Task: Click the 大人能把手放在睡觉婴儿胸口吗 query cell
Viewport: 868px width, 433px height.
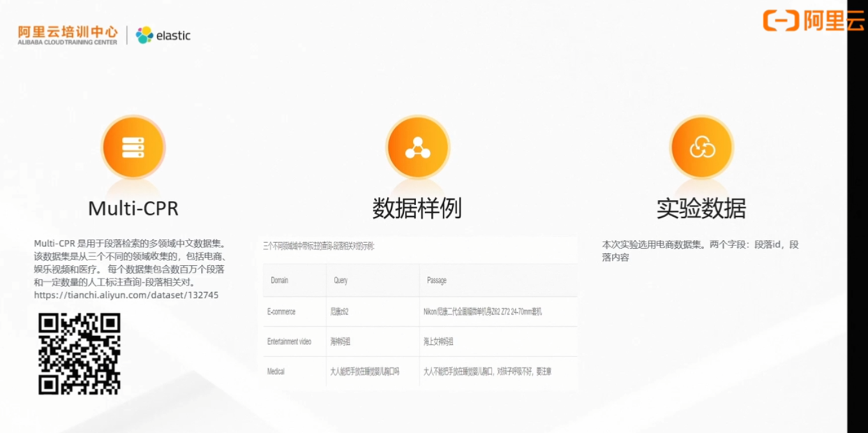Action: (364, 371)
